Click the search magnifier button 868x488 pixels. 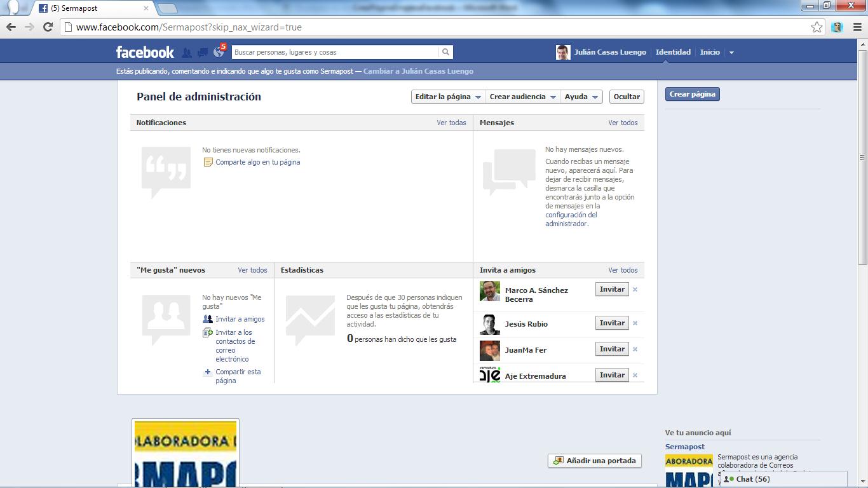[x=446, y=52]
